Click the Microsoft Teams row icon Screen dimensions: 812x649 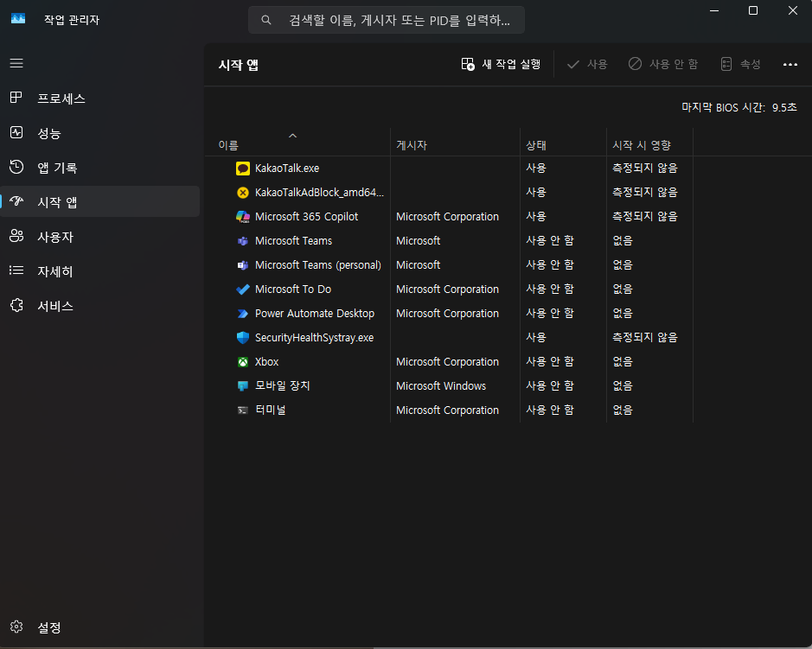[x=243, y=240]
